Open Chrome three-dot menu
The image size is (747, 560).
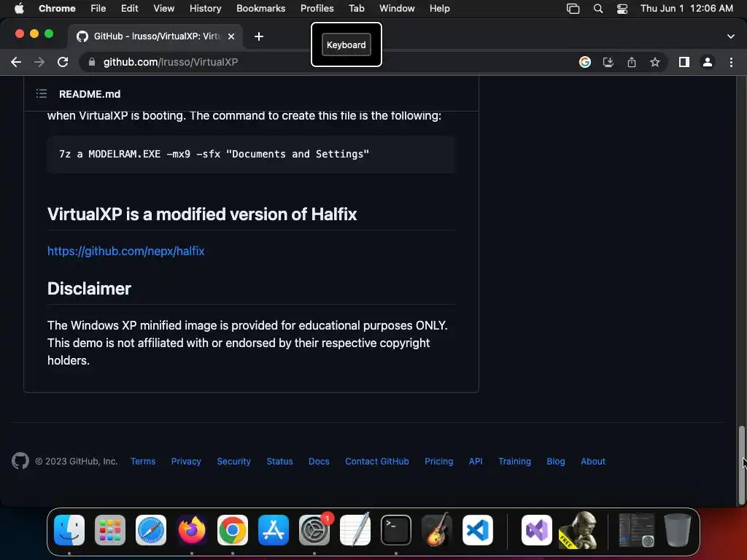[x=731, y=62]
